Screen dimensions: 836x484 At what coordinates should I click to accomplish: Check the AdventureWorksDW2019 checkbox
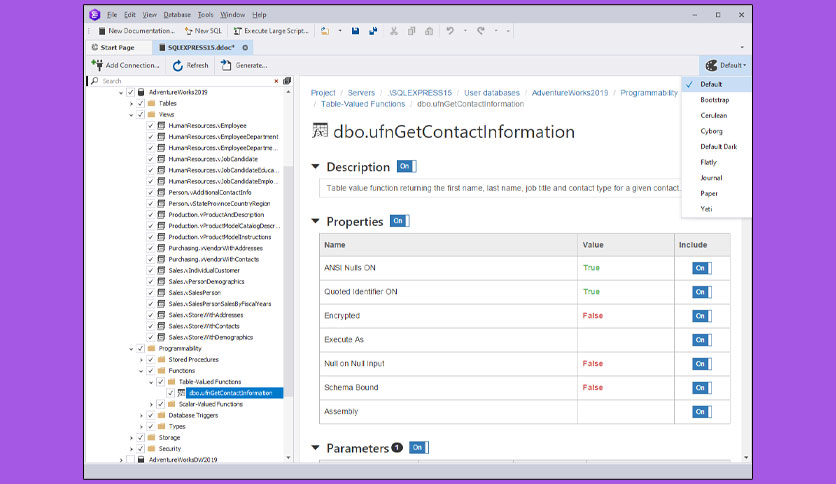pyautogui.click(x=131, y=459)
